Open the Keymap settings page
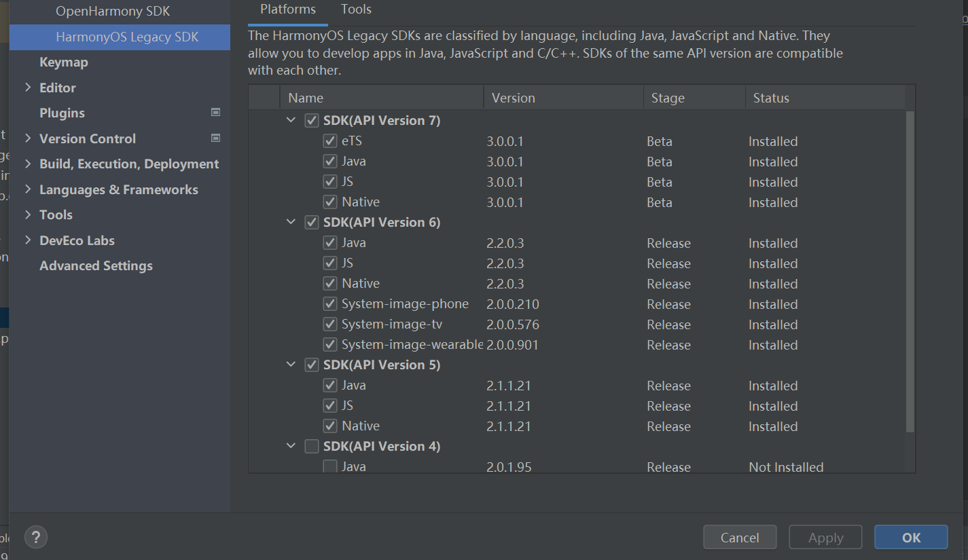Screen dimensions: 968x560 pos(64,62)
